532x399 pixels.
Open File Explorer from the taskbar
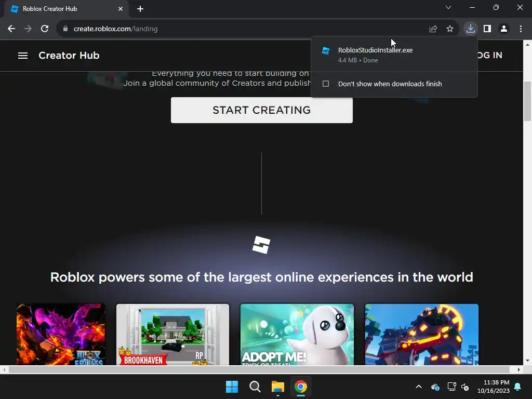pyautogui.click(x=278, y=387)
